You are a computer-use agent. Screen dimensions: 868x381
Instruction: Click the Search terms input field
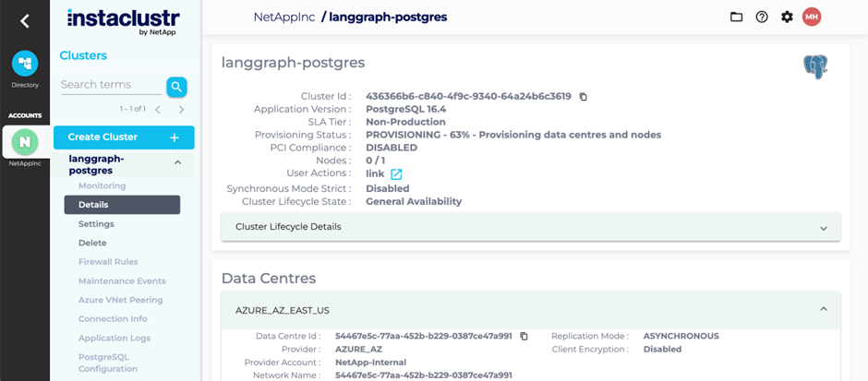(x=111, y=85)
